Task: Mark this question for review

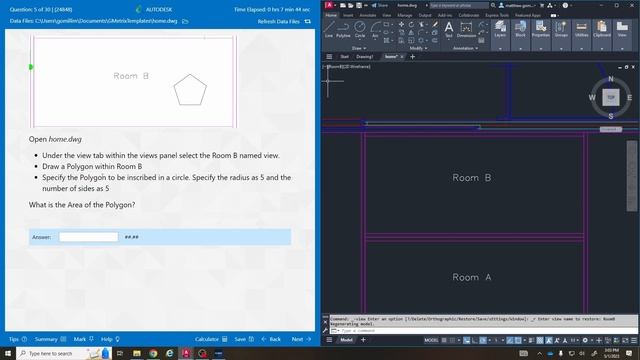Action: coord(84,339)
